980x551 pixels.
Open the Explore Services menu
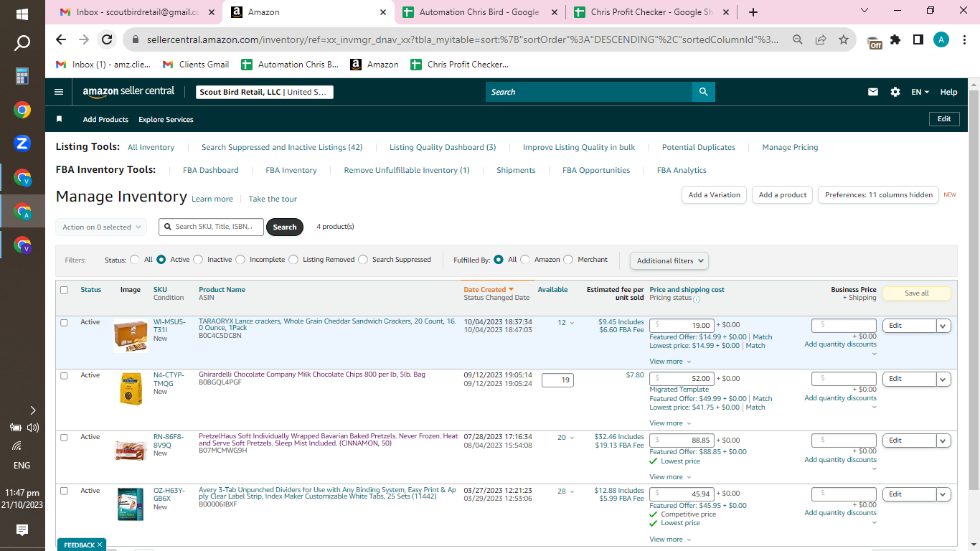[166, 119]
